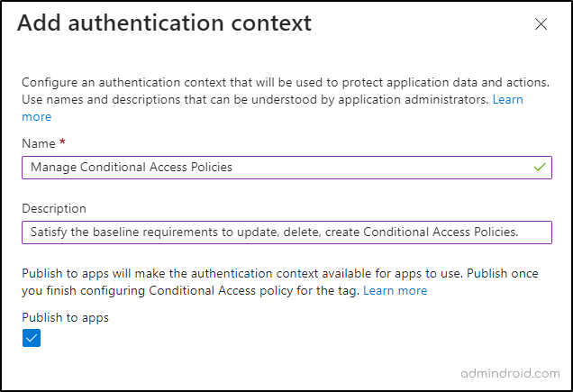Open Learn more link about publishing tags
The image size is (573, 392).
click(395, 290)
